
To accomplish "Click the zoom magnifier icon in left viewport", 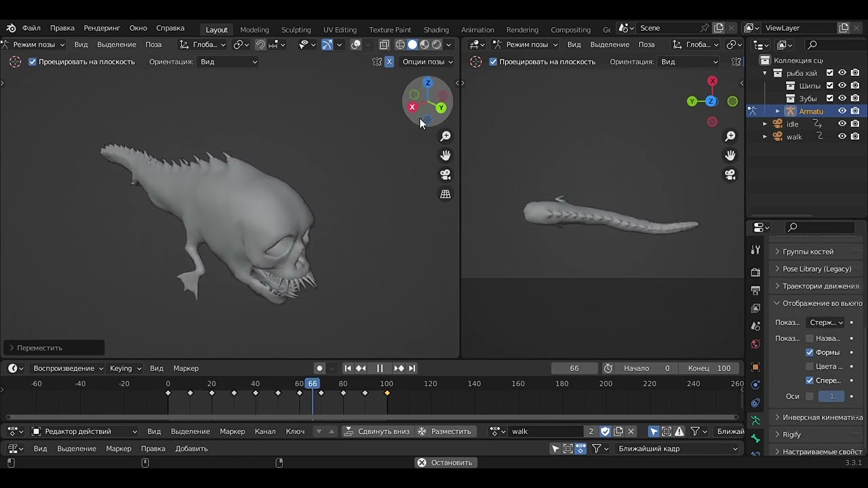I will 446,136.
